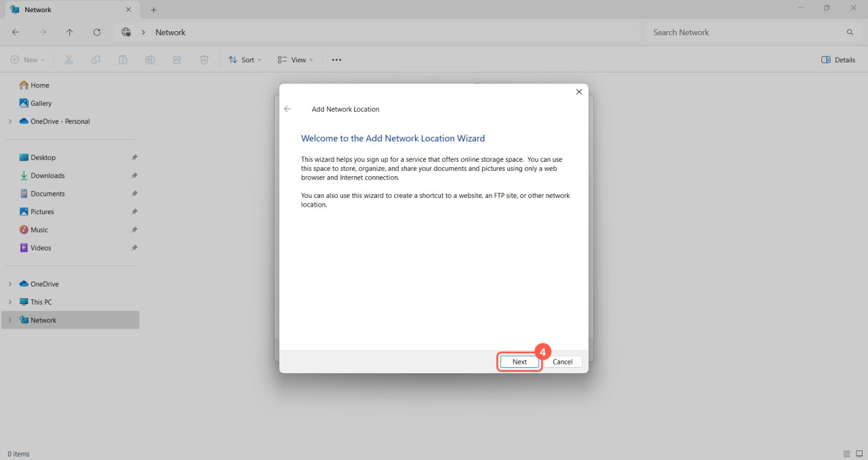Click Next in the Add Network Location wizard
Image resolution: width=868 pixels, height=460 pixels.
tap(519, 362)
